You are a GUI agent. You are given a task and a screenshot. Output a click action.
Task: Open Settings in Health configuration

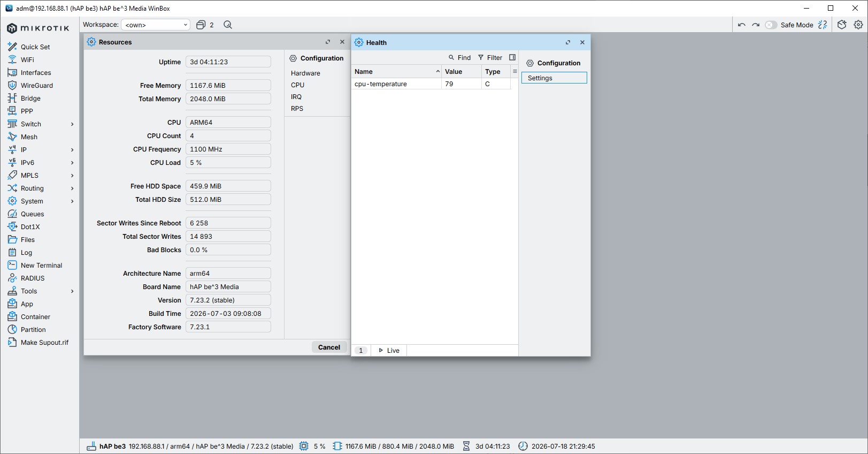click(554, 78)
